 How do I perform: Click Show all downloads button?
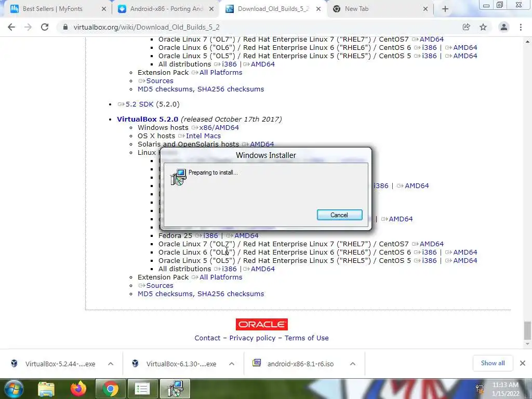493,363
